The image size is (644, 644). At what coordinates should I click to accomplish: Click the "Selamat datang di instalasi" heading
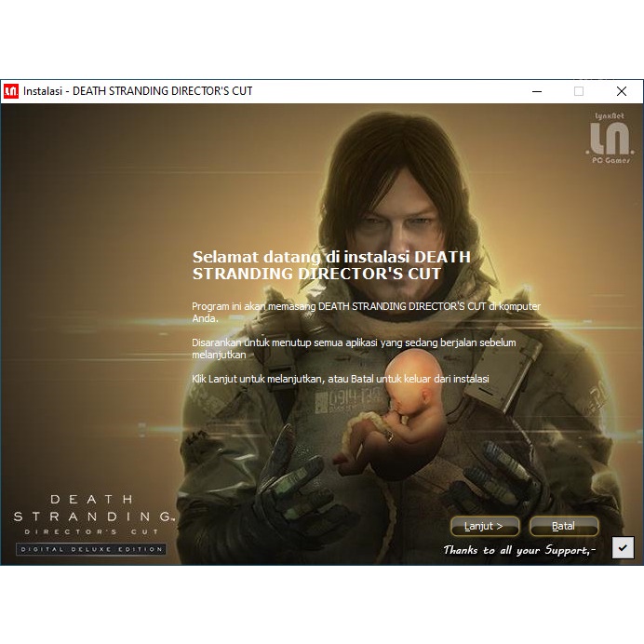coord(330,265)
